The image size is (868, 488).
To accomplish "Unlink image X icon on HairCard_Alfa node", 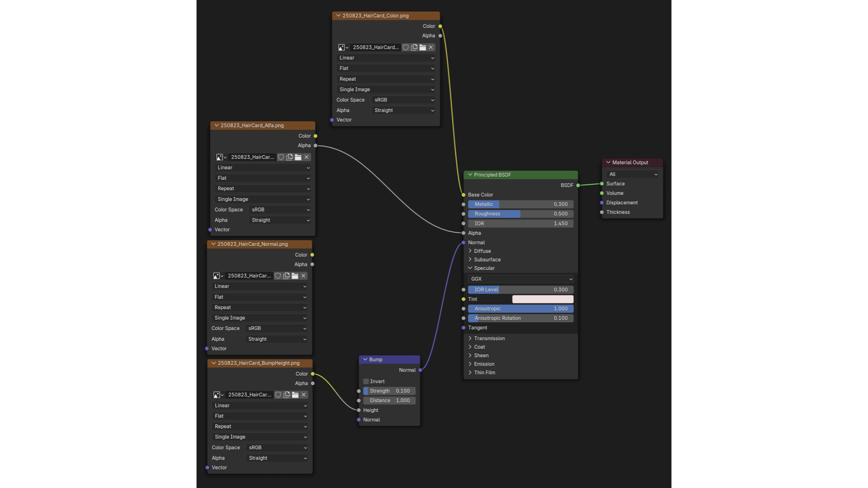I will click(307, 157).
